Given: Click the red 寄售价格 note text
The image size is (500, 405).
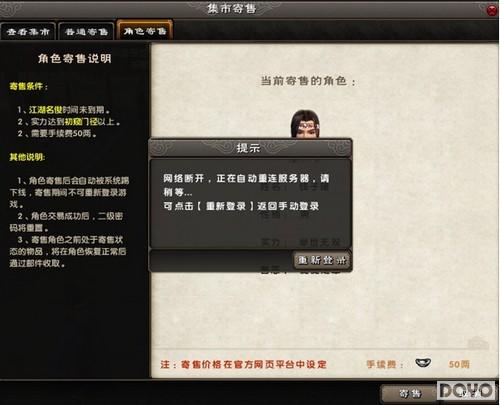Looking at the screenshot, I should coord(243,364).
